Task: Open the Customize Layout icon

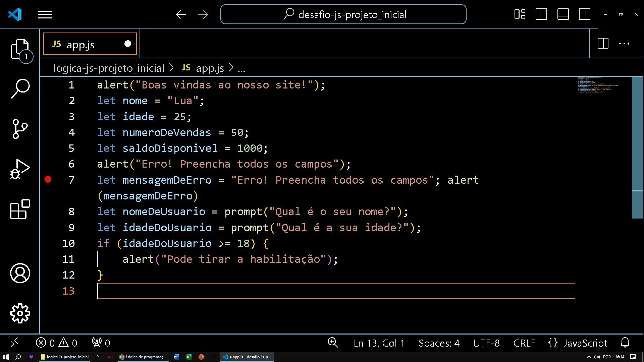Action: pyautogui.click(x=520, y=14)
